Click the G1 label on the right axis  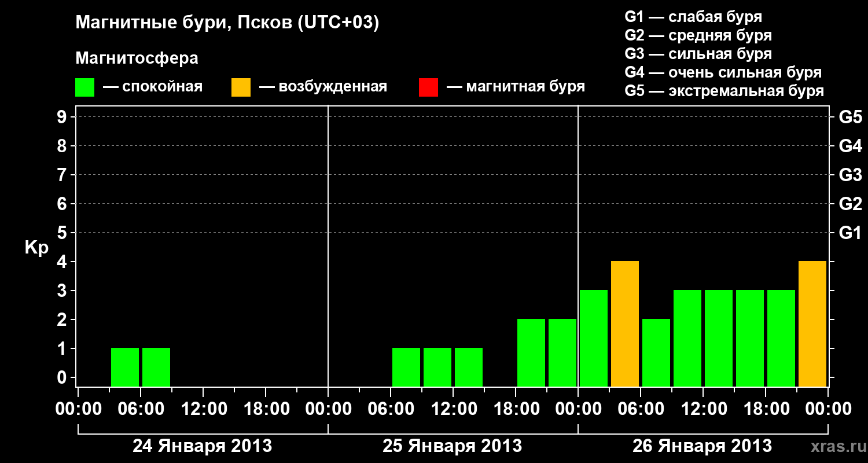click(851, 233)
